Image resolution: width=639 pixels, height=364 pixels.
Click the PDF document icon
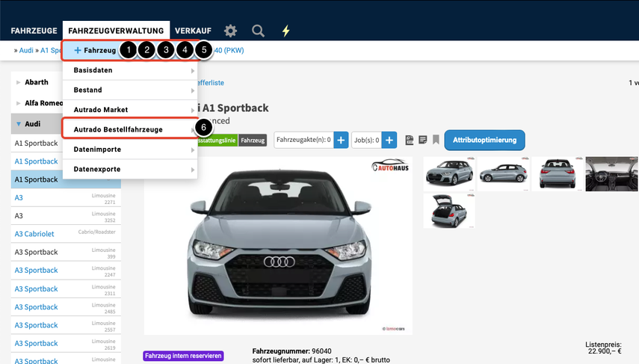[410, 140]
